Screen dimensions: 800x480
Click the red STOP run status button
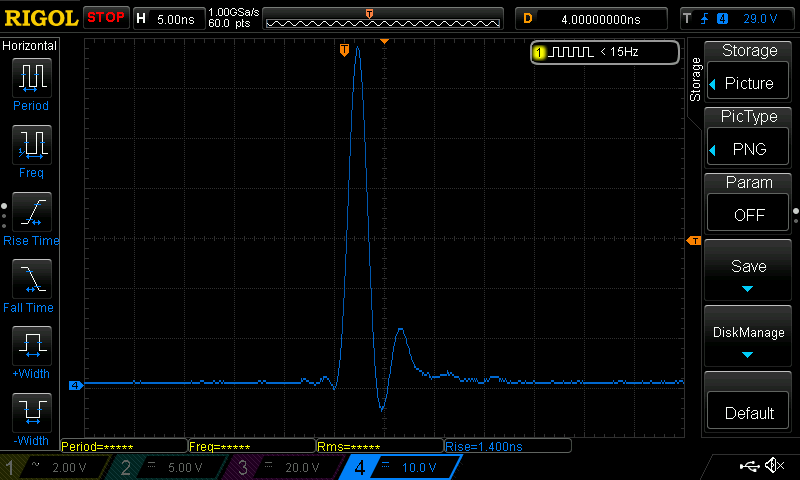(106, 17)
